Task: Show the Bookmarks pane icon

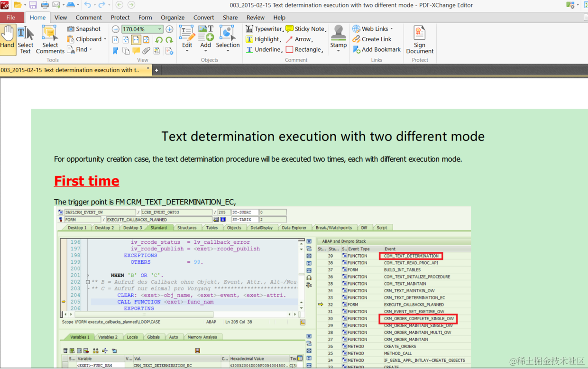Action: [x=115, y=50]
